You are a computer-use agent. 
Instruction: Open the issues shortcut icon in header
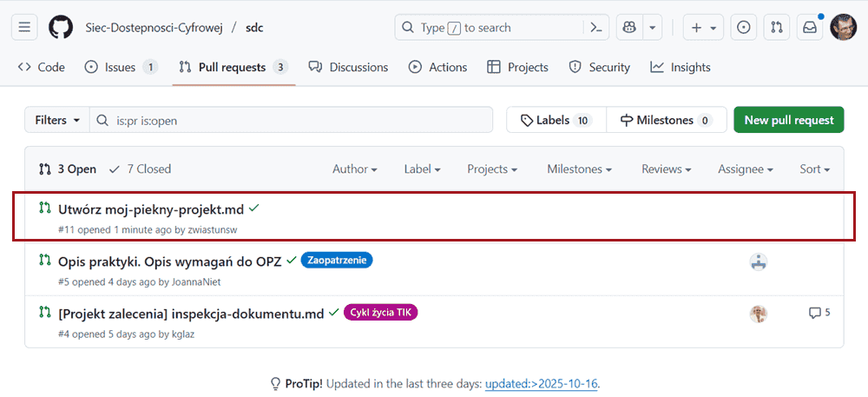pos(743,28)
